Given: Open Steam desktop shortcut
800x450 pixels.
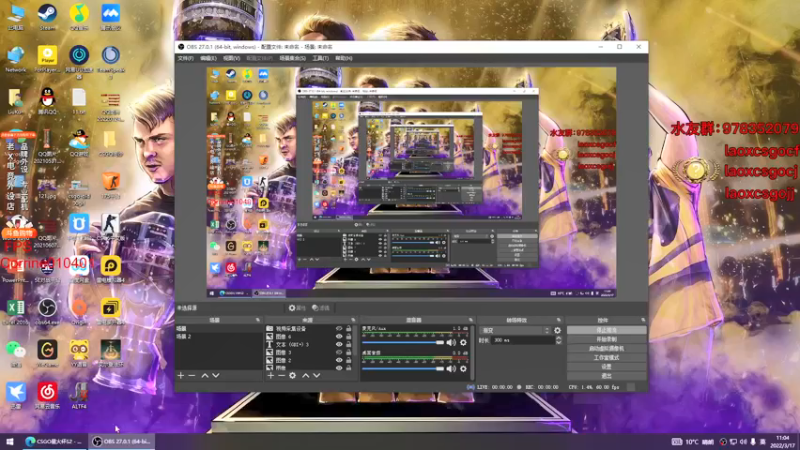Looking at the screenshot, I should tap(47, 16).
